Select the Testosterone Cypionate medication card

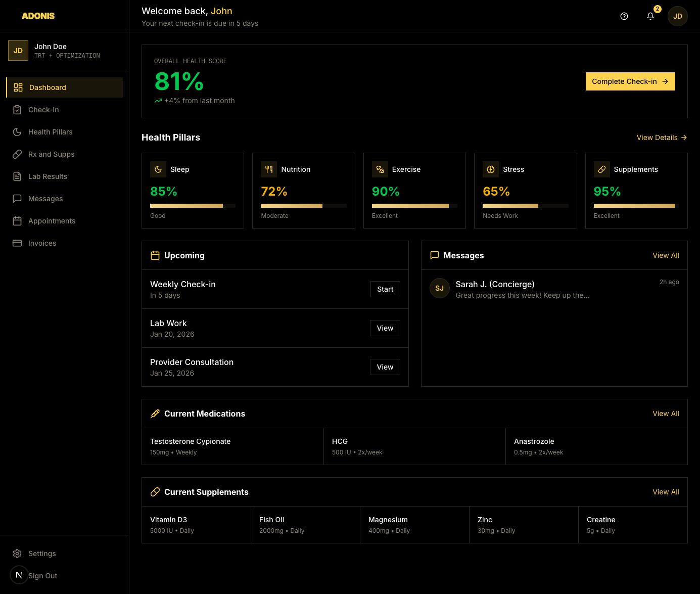coord(232,446)
